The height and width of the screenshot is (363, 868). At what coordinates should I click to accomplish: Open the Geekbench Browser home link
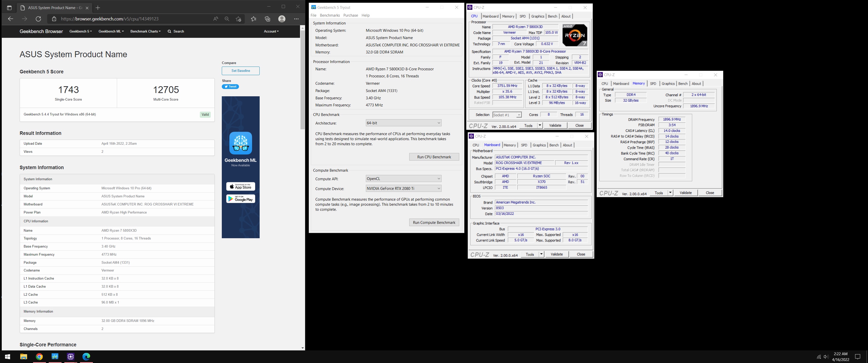point(41,31)
